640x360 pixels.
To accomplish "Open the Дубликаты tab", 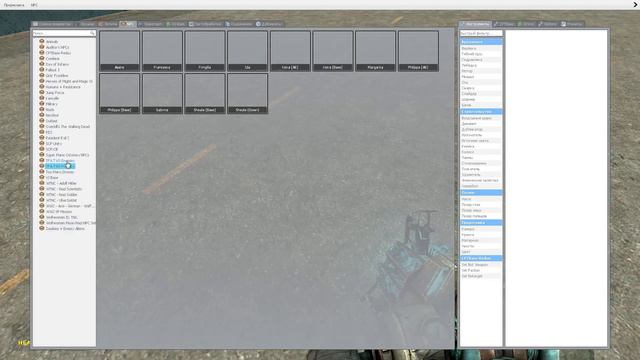I will pyautogui.click(x=269, y=24).
